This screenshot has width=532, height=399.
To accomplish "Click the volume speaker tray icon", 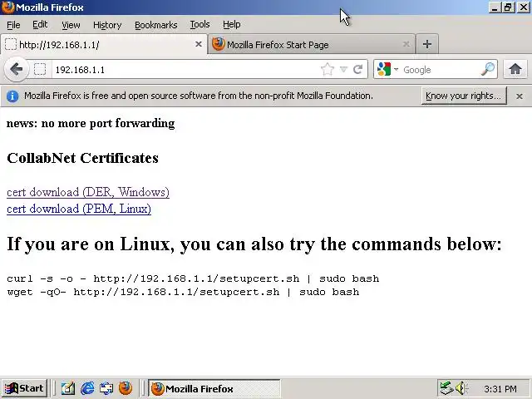I will (461, 388).
